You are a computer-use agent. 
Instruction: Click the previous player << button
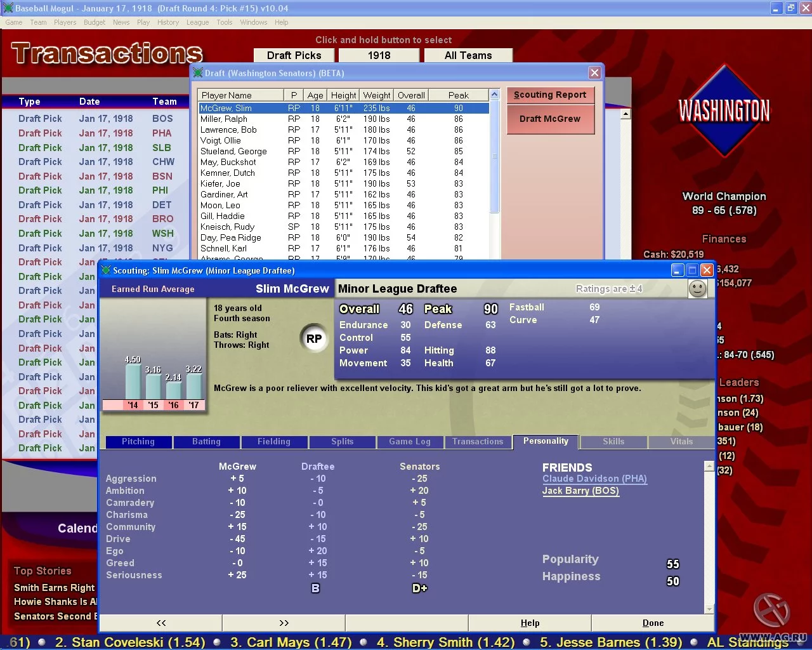pyautogui.click(x=161, y=623)
